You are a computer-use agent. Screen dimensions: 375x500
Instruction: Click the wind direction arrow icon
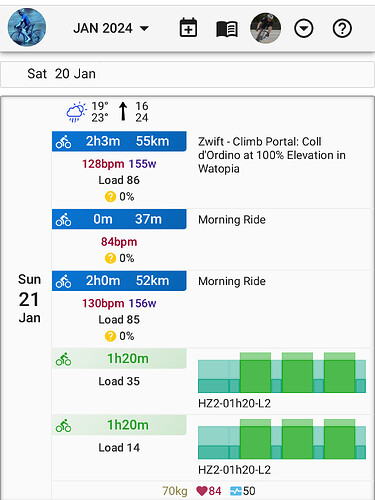[123, 111]
